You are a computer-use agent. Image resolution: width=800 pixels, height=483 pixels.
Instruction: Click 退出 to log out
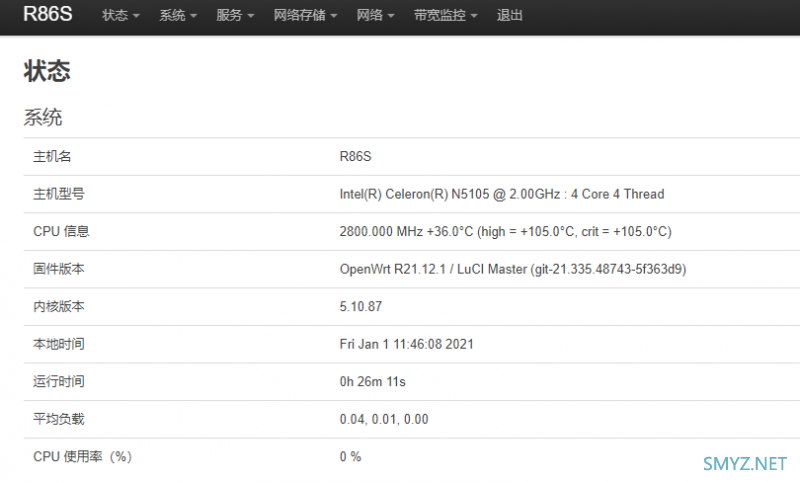[x=510, y=16]
